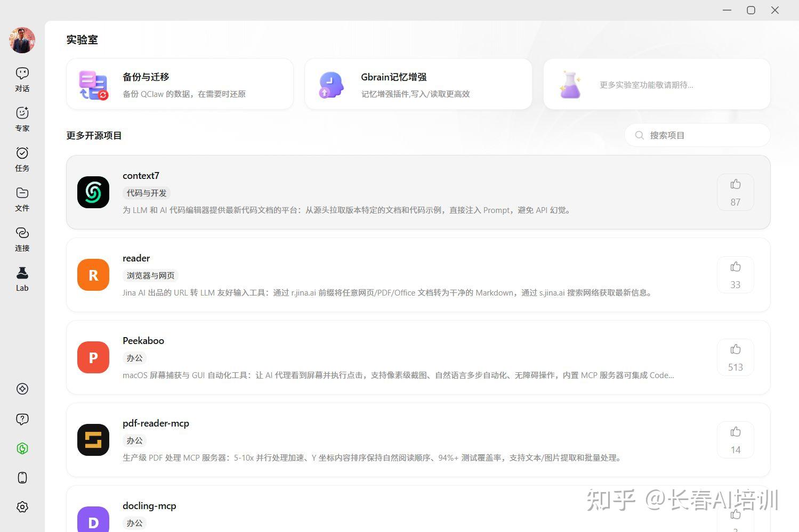799x532 pixels.
Task: Click the 办公 tag on pdf-reader-mcp
Action: [x=135, y=440]
